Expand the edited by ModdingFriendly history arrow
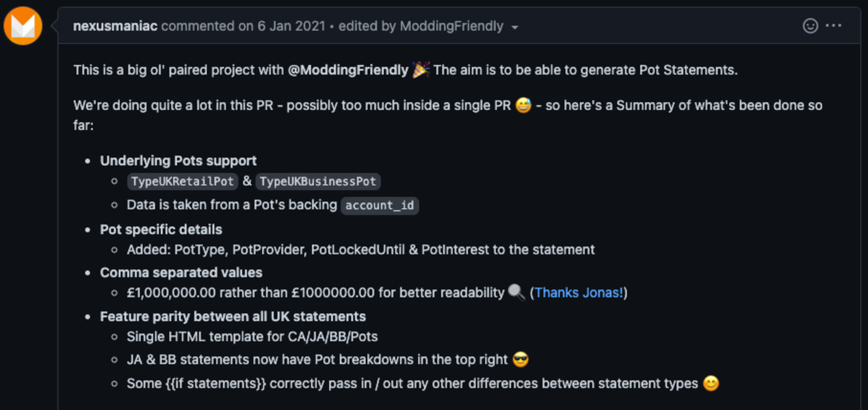The width and height of the screenshot is (868, 410). coord(515,27)
